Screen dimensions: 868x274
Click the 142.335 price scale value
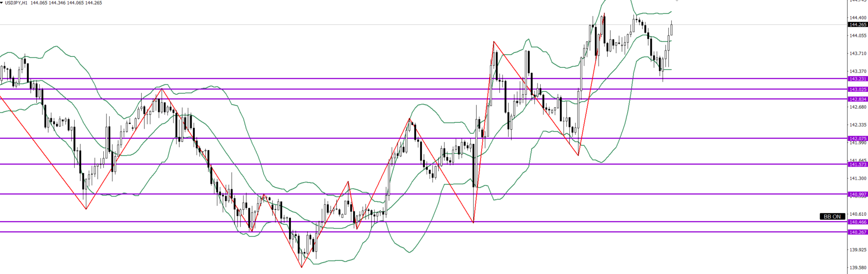point(858,125)
